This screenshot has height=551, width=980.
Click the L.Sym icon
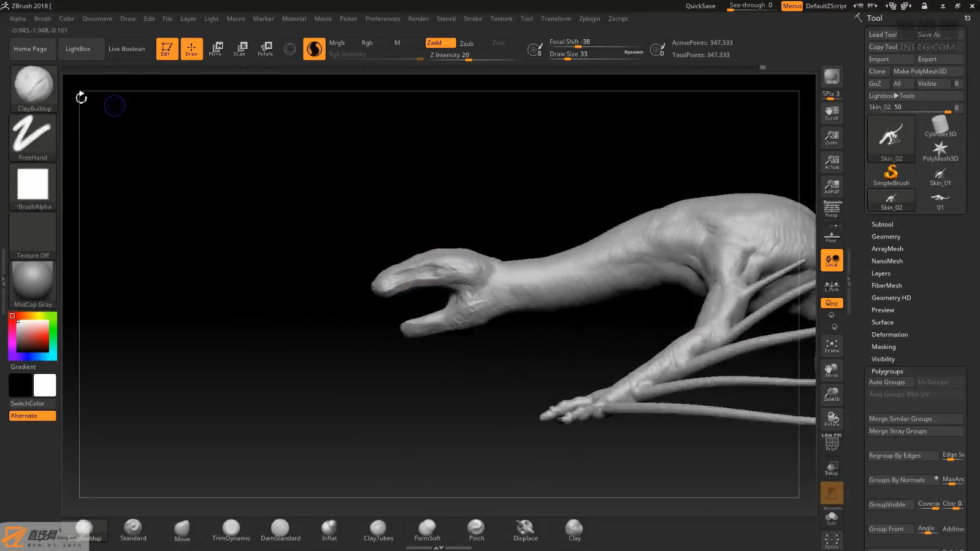(832, 286)
